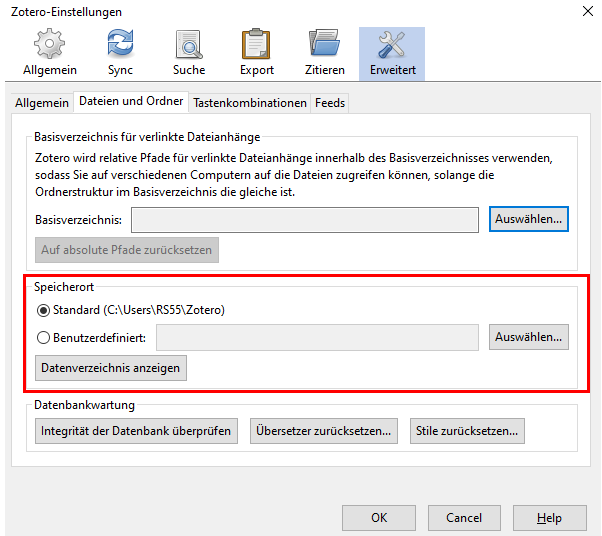Click the Benutzerdefiniert path field

point(317,337)
